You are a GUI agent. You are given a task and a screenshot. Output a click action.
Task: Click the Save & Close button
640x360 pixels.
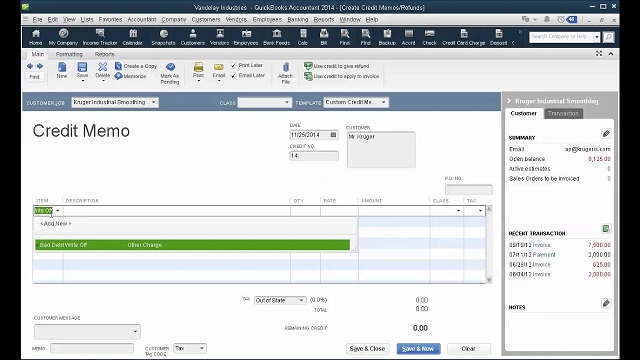[x=367, y=349]
